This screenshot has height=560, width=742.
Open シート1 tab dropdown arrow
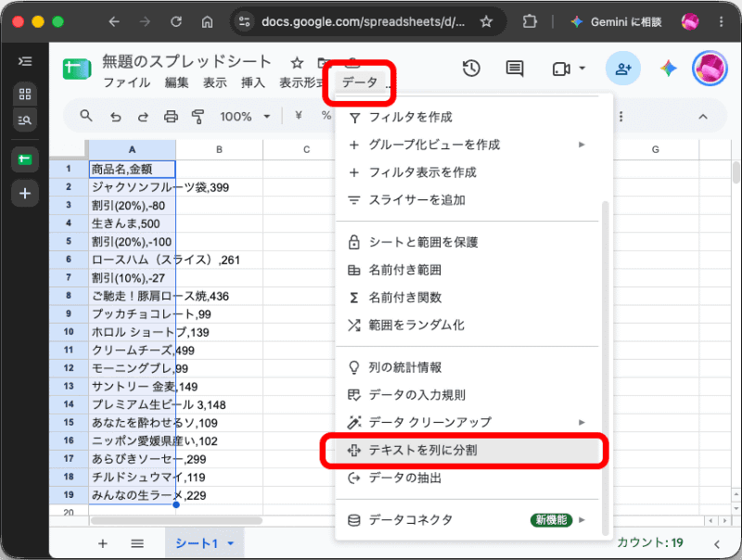[x=230, y=543]
